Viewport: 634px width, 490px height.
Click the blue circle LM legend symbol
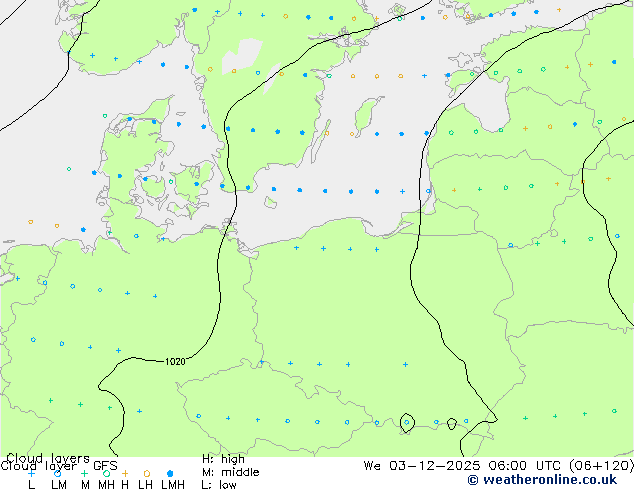[x=57, y=473]
